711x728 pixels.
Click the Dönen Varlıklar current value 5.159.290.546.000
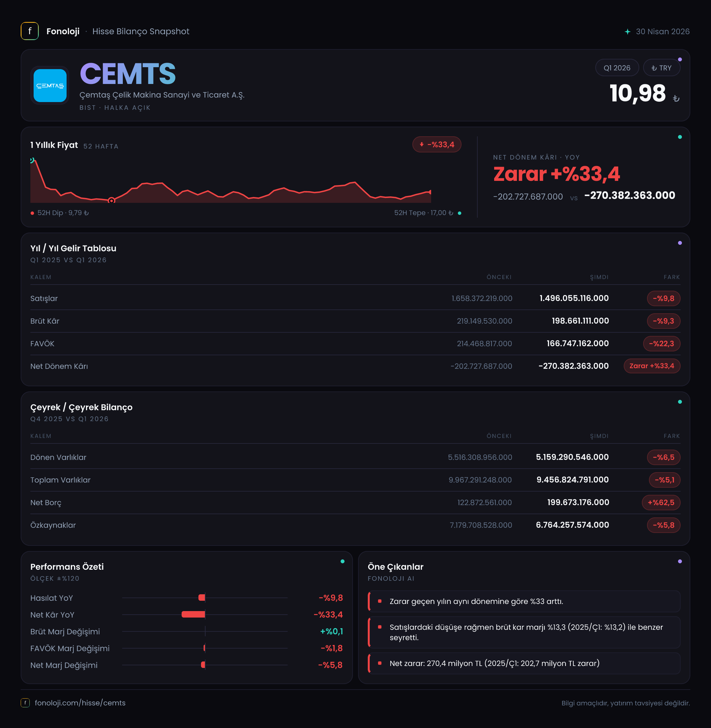pyautogui.click(x=572, y=457)
